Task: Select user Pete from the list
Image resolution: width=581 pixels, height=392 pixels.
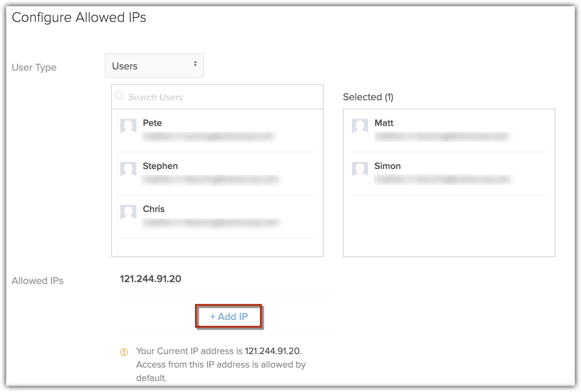Action: [152, 123]
